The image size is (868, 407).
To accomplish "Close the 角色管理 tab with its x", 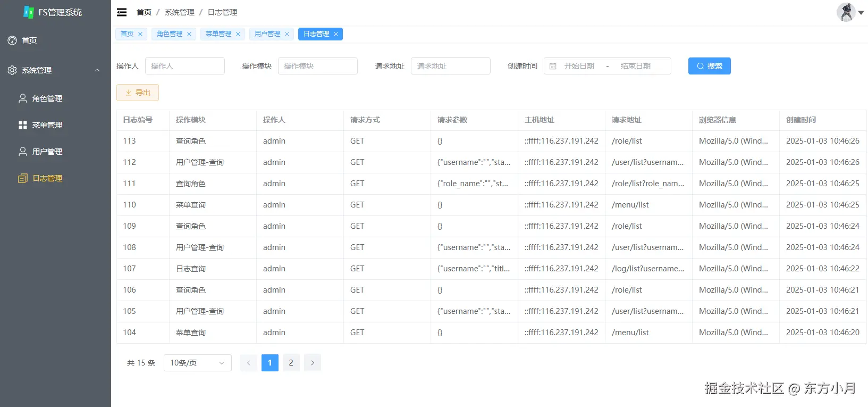I will (189, 34).
